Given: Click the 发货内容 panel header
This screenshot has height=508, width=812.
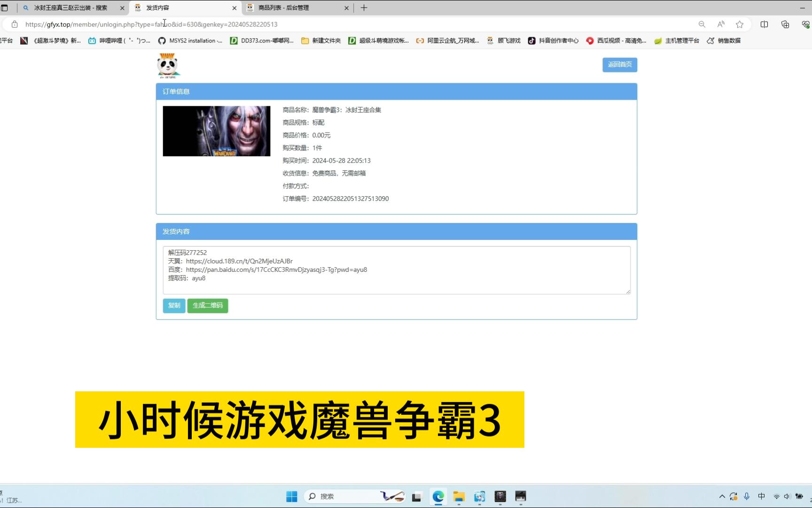Looking at the screenshot, I should [x=397, y=232].
